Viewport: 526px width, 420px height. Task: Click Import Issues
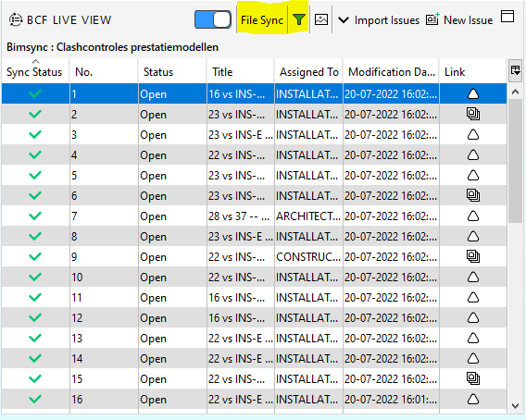click(x=387, y=20)
